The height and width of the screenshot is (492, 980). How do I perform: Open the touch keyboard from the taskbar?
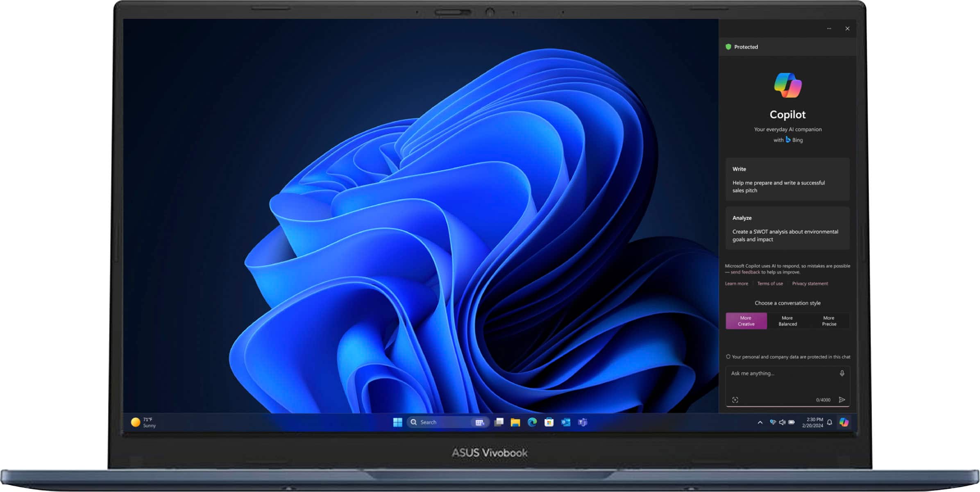[479, 422]
